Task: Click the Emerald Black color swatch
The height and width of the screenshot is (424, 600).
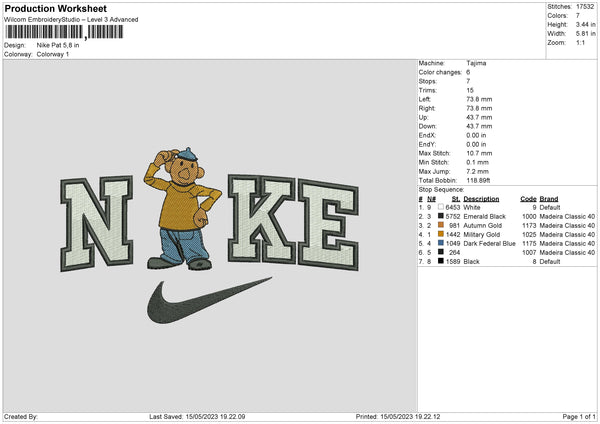Action: (x=441, y=216)
